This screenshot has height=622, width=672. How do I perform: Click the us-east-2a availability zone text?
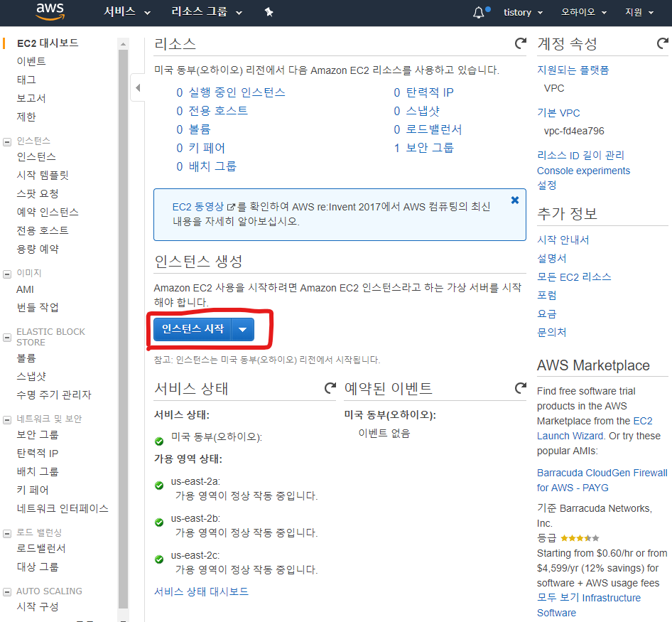[195, 481]
